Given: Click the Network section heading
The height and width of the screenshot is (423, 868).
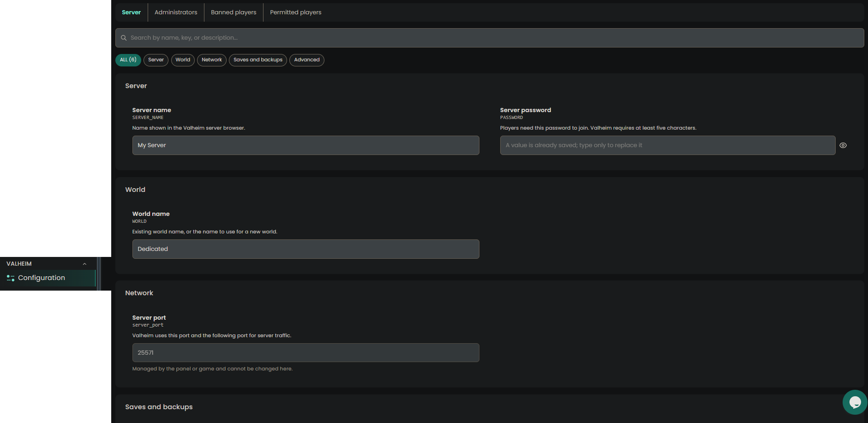Looking at the screenshot, I should pyautogui.click(x=139, y=293).
